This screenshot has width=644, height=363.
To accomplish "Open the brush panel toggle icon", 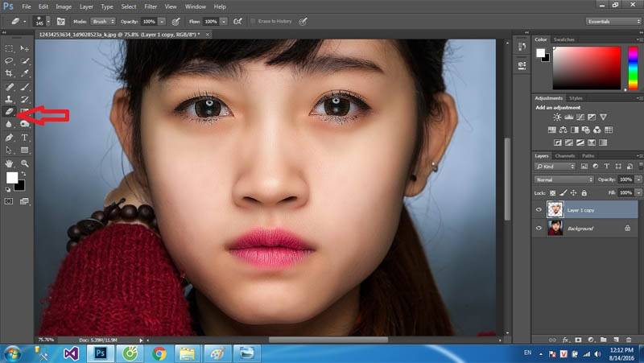I will click(x=61, y=22).
